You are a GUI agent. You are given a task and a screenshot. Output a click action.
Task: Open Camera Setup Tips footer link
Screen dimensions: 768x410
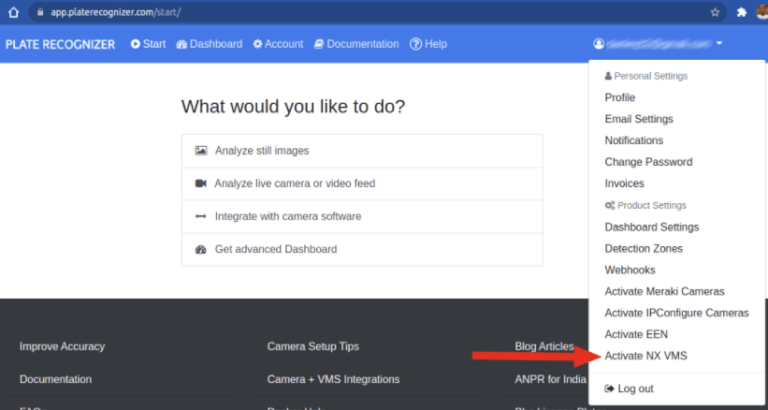(x=313, y=347)
